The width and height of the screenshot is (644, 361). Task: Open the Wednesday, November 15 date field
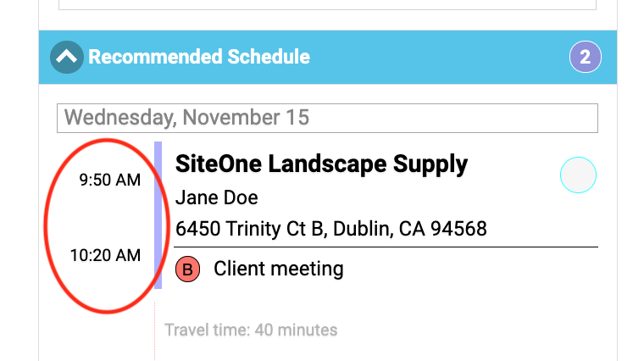(x=327, y=118)
